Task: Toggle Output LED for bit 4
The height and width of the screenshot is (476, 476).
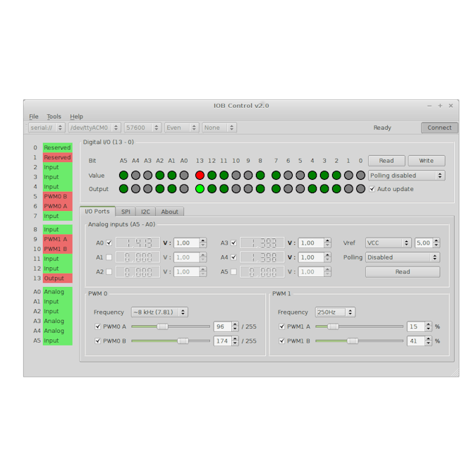Action: 312,189
